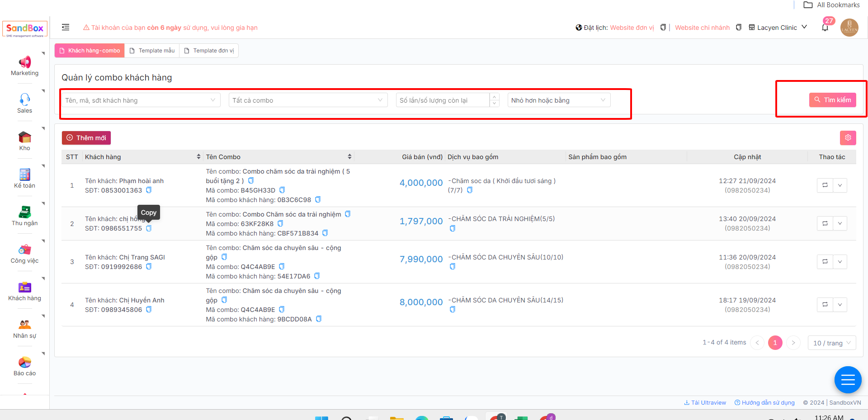Copy combo code B45GH33D

(x=282, y=190)
